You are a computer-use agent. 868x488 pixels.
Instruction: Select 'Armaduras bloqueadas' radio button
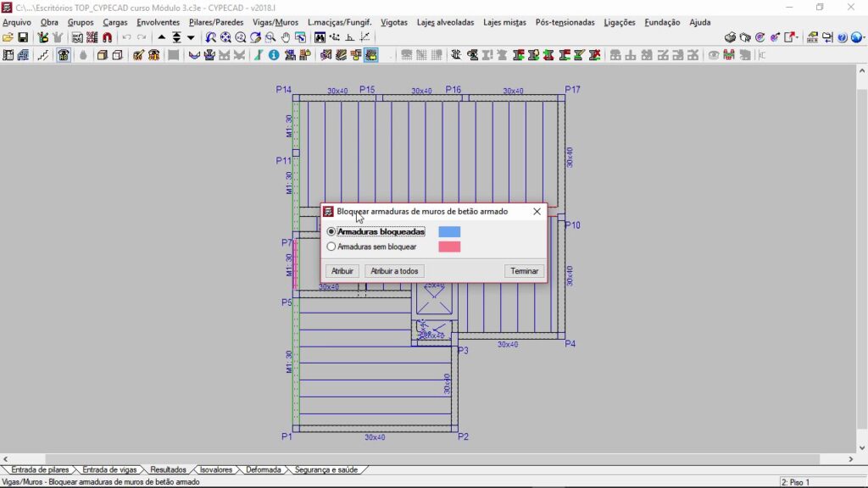click(331, 231)
